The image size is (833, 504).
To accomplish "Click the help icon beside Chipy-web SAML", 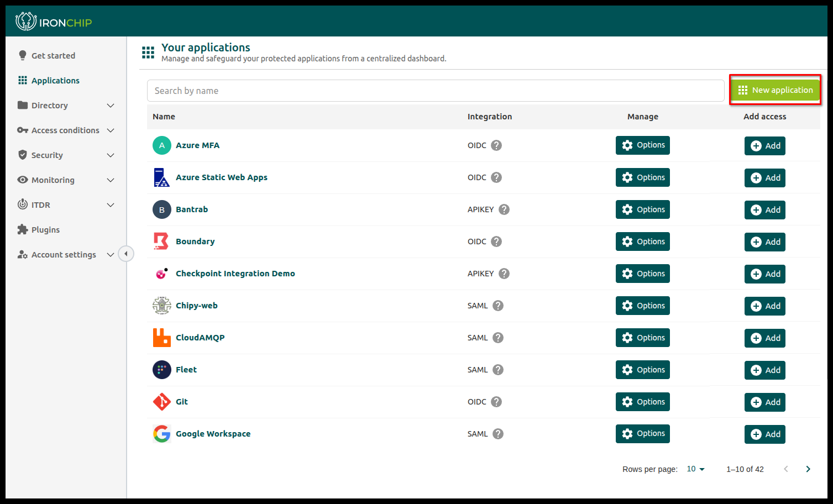I will point(497,306).
